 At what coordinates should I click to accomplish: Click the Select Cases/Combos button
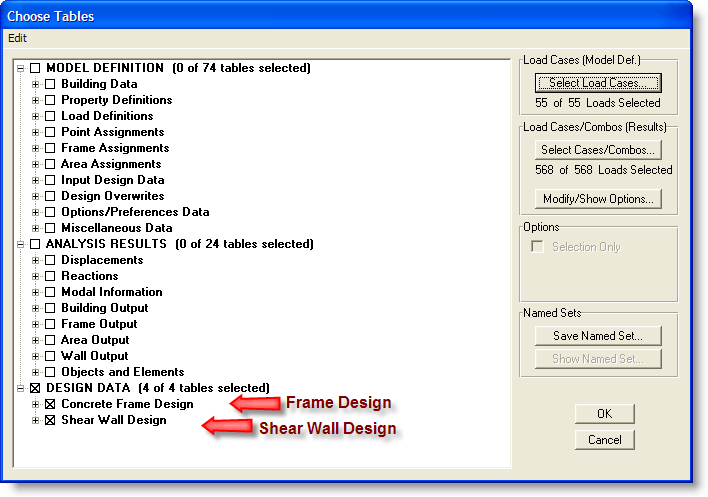pos(599,150)
